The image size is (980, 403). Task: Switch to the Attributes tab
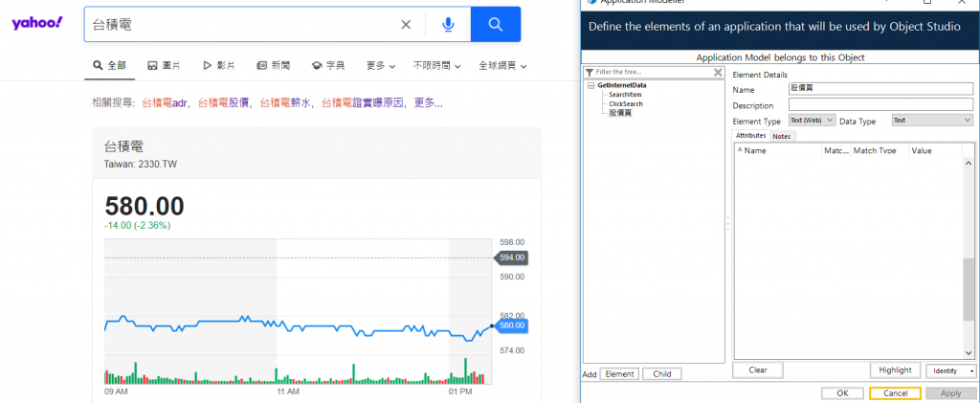750,136
